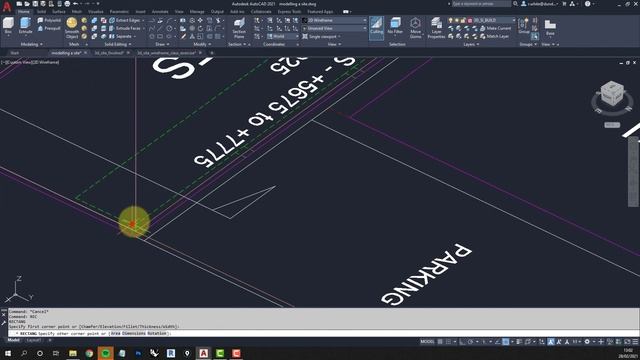The width and height of the screenshot is (640, 360).
Task: Open workspace switching gear in status bar
Action: pyautogui.click(x=587, y=342)
